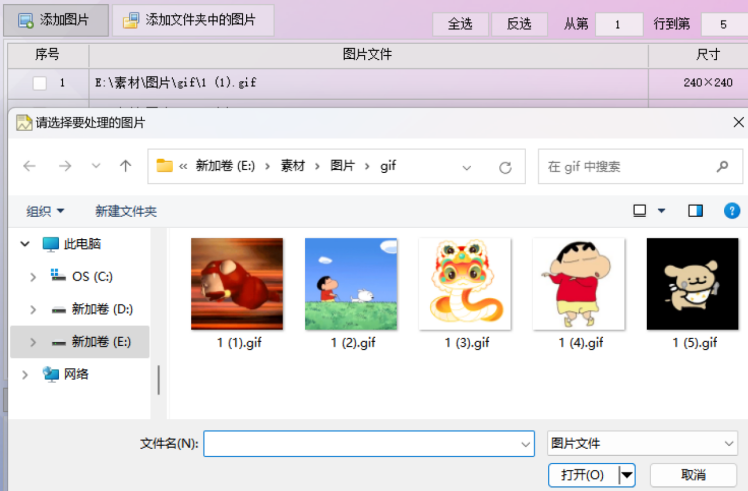Expand arrow after 素材 breadcrumb

click(x=317, y=166)
